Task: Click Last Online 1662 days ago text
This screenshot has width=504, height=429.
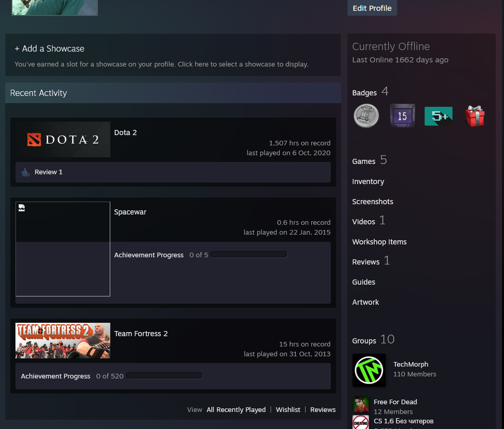Action: coord(400,60)
